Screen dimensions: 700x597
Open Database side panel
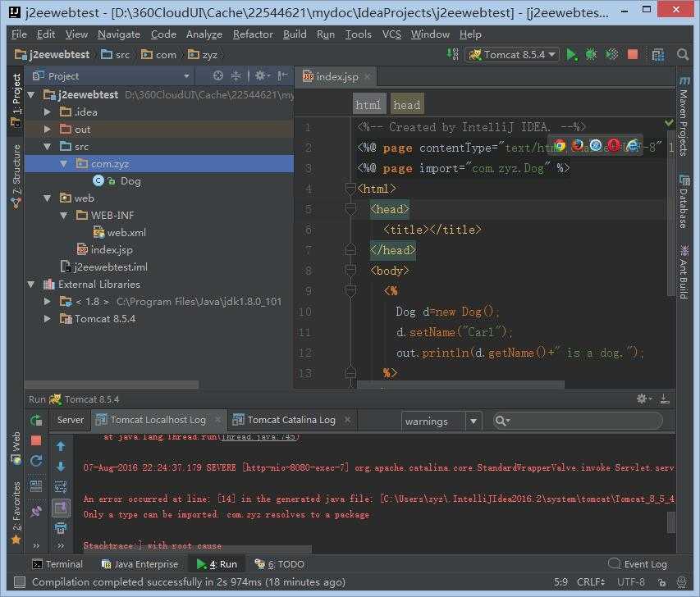(x=684, y=201)
